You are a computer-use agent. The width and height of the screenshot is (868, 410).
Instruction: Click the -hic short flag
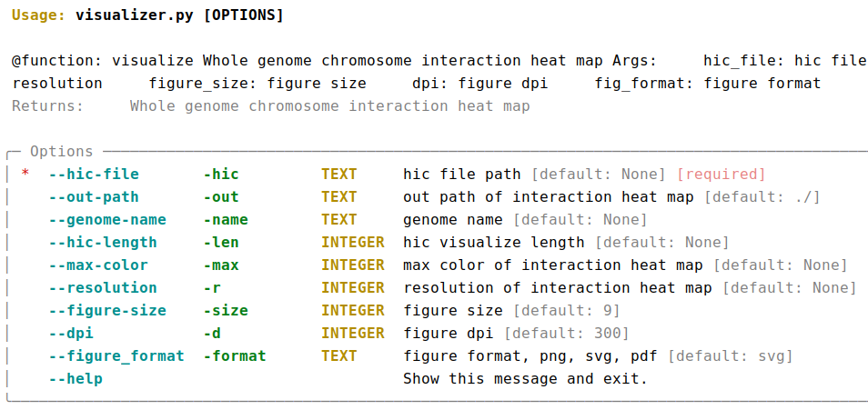221,174
